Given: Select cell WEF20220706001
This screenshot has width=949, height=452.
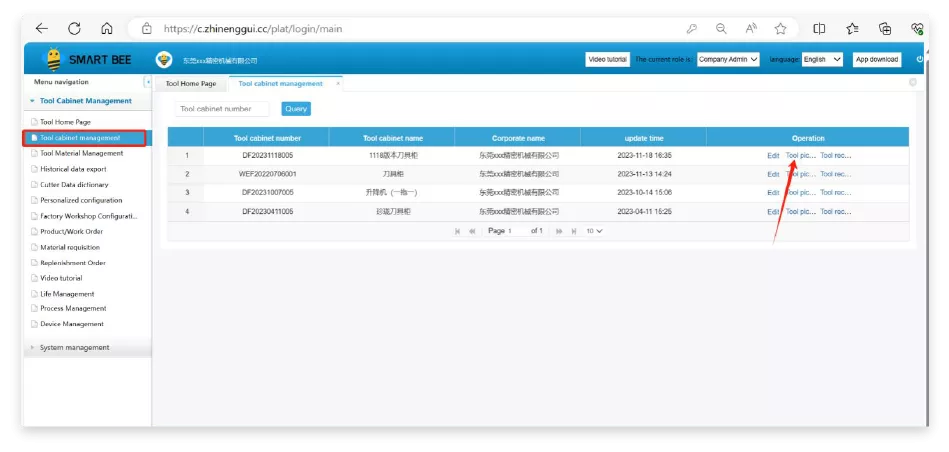Looking at the screenshot, I should click(268, 174).
